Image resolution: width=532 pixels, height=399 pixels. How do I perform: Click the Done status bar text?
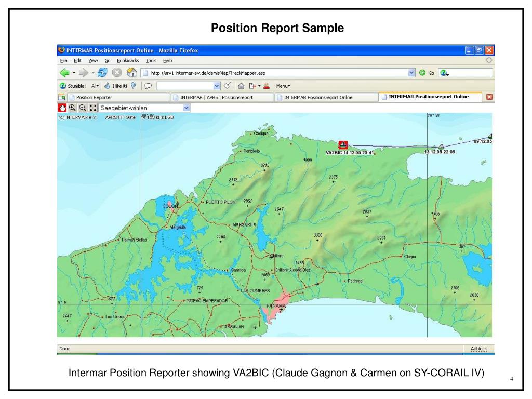(x=64, y=349)
